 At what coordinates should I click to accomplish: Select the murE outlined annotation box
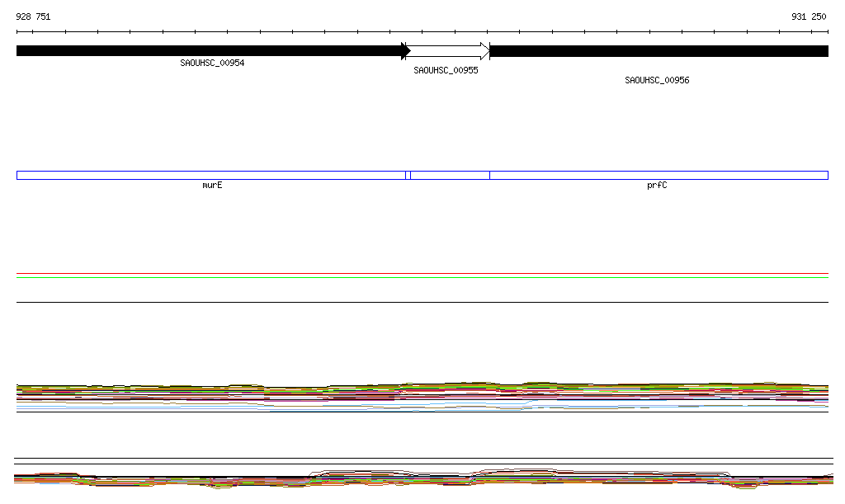click(x=210, y=175)
